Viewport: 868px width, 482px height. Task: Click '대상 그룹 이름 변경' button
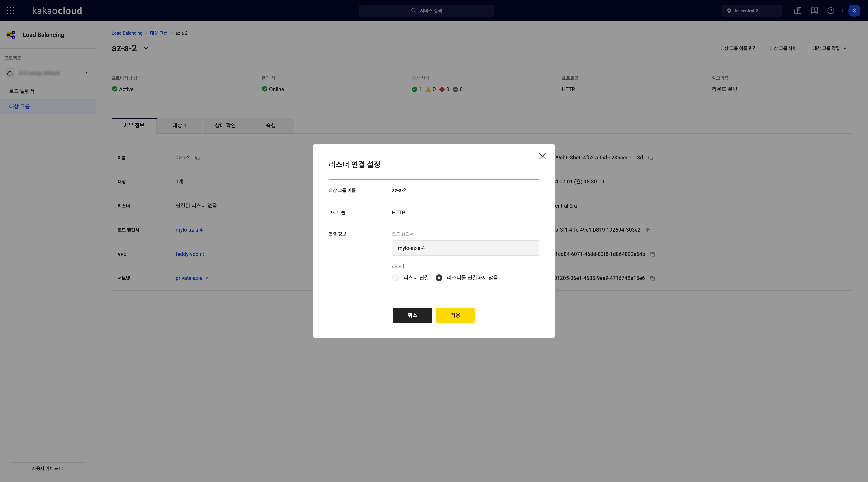[739, 48]
